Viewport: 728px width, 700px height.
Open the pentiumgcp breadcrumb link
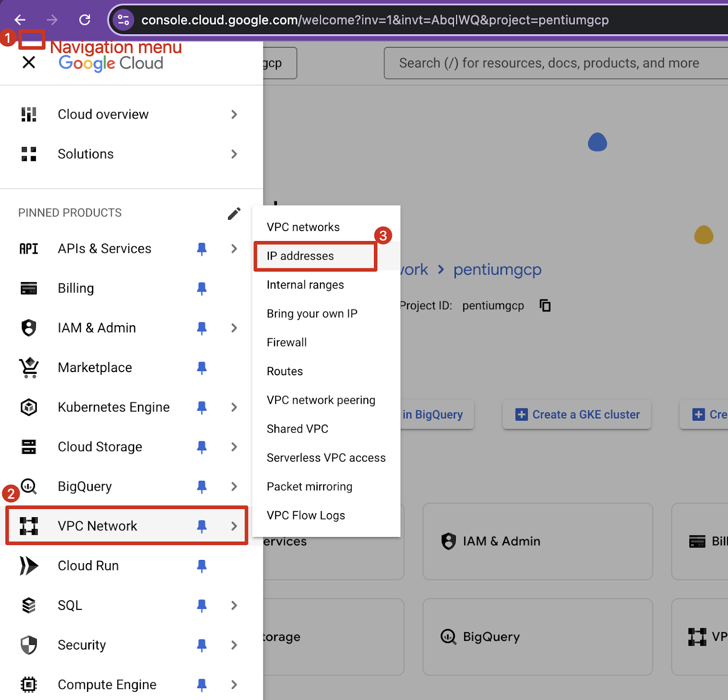pos(497,270)
